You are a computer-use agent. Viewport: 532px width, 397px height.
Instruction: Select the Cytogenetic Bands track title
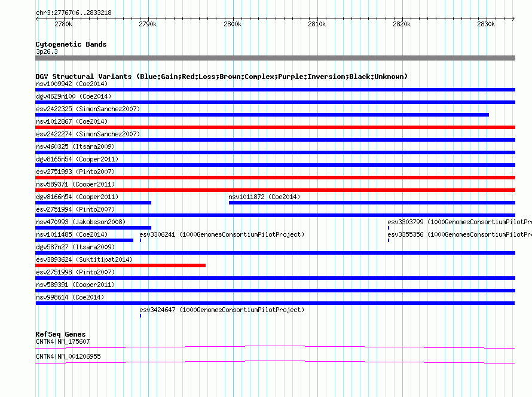pos(71,44)
